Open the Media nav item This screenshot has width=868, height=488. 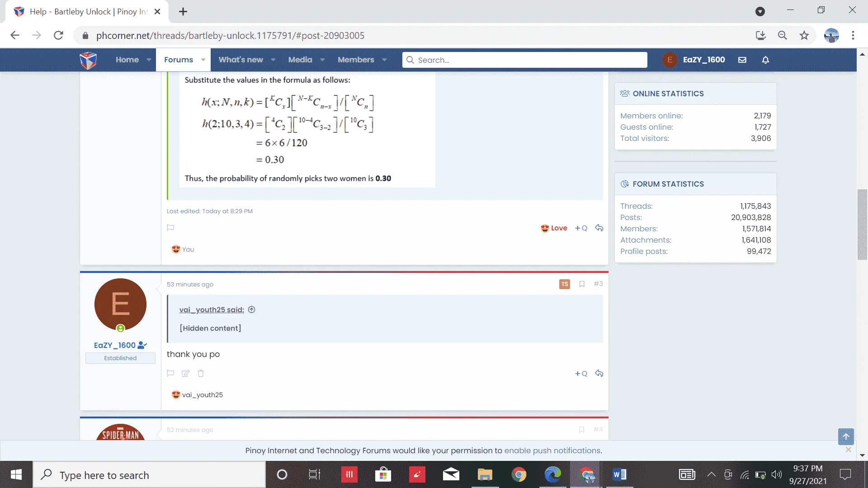pos(300,60)
